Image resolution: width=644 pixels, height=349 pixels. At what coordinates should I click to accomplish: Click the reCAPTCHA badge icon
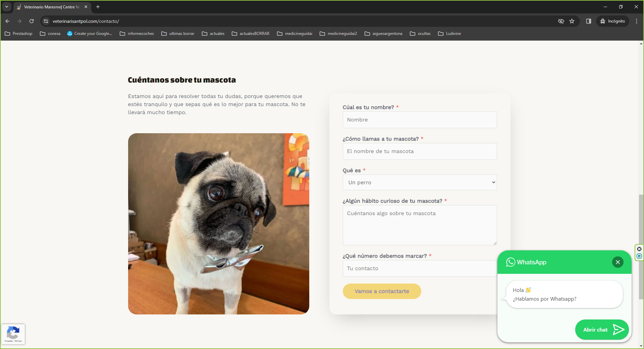[13, 334]
